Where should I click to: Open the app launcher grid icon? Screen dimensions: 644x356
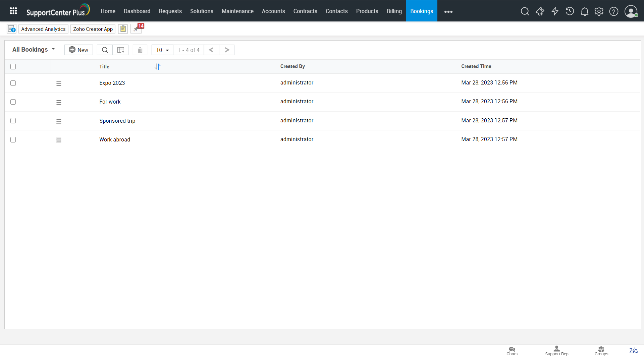click(13, 11)
